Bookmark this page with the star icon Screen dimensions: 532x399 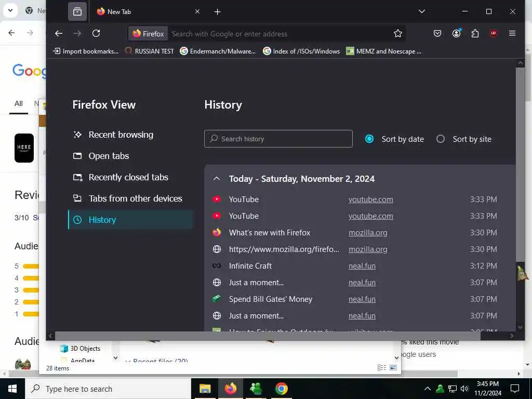click(x=397, y=33)
